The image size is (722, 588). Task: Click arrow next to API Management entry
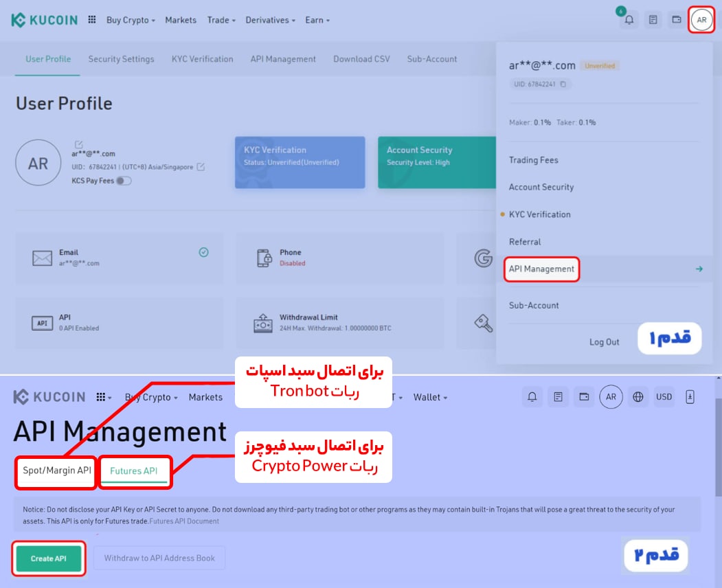pyautogui.click(x=699, y=269)
